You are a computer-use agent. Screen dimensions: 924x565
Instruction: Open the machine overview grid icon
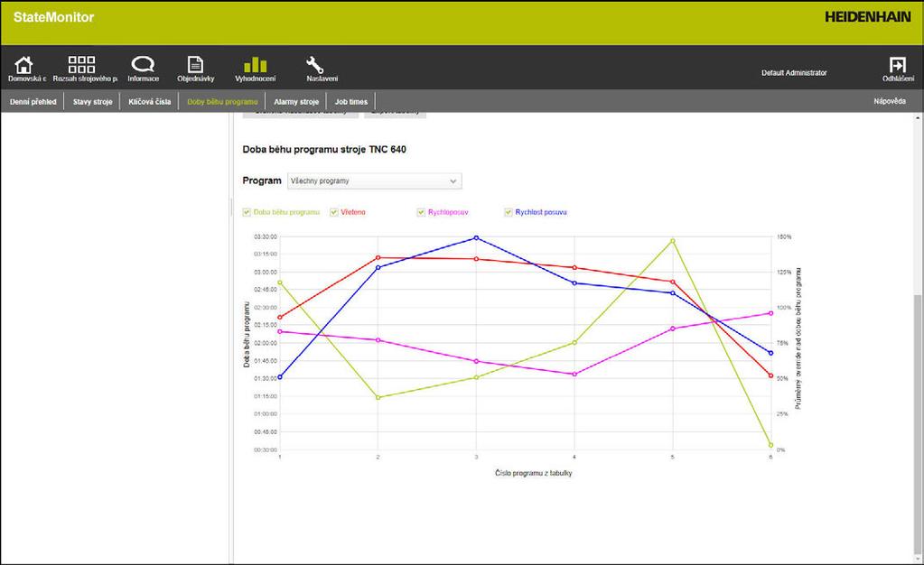(81, 65)
